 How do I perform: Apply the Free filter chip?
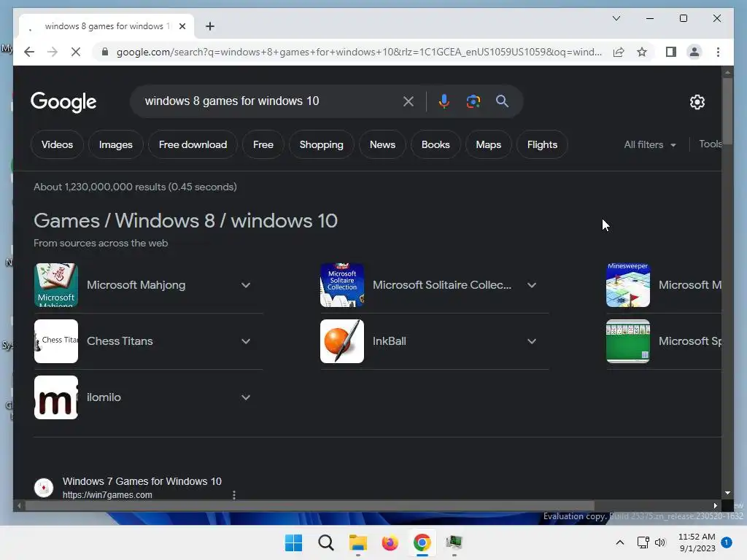[263, 145]
